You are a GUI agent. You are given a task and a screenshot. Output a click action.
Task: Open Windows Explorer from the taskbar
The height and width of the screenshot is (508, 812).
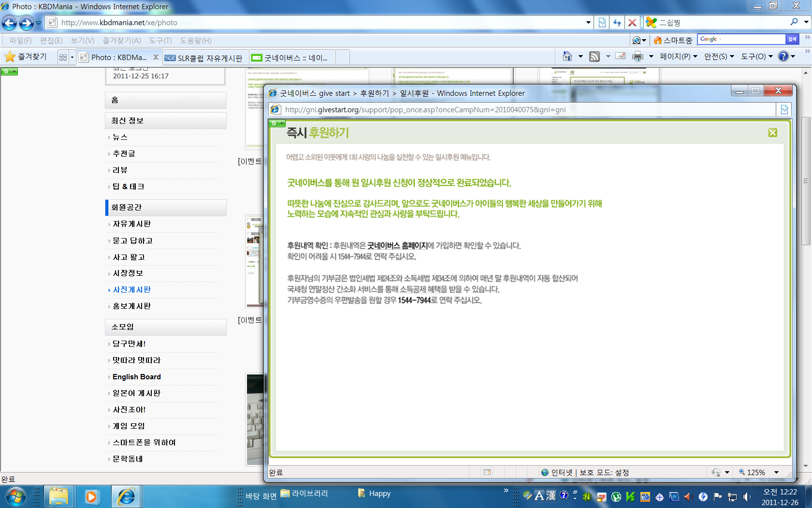point(59,496)
